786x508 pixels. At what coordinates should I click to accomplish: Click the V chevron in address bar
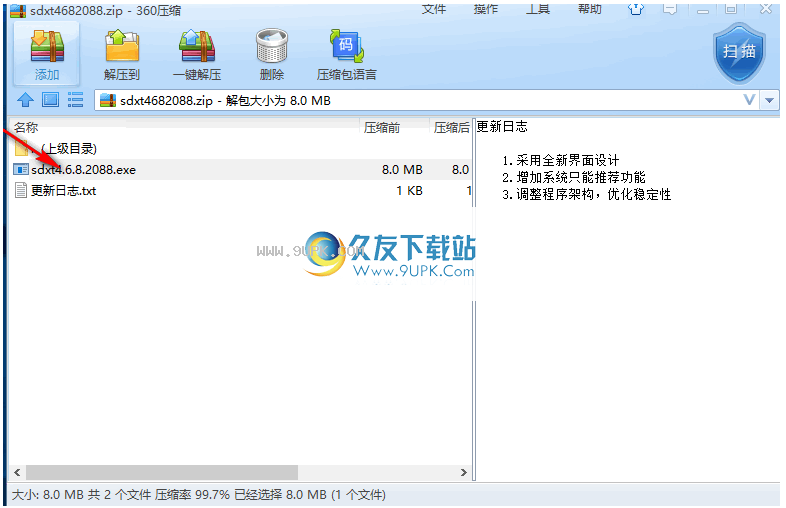749,100
